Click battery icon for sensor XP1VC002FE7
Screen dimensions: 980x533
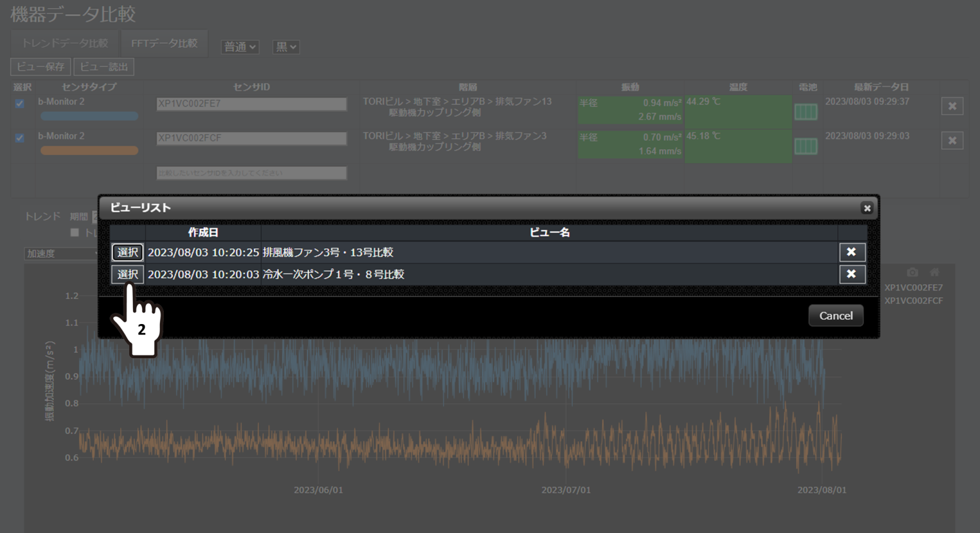806,112
